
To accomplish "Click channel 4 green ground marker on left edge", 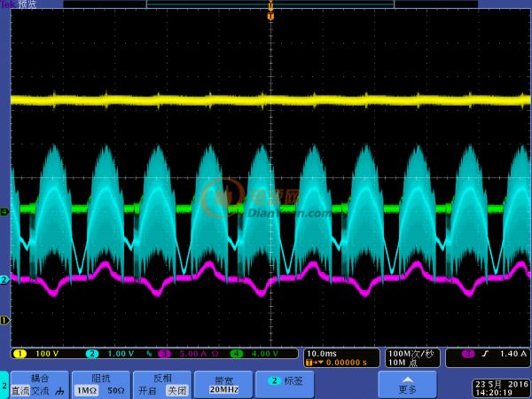I will [x=4, y=213].
